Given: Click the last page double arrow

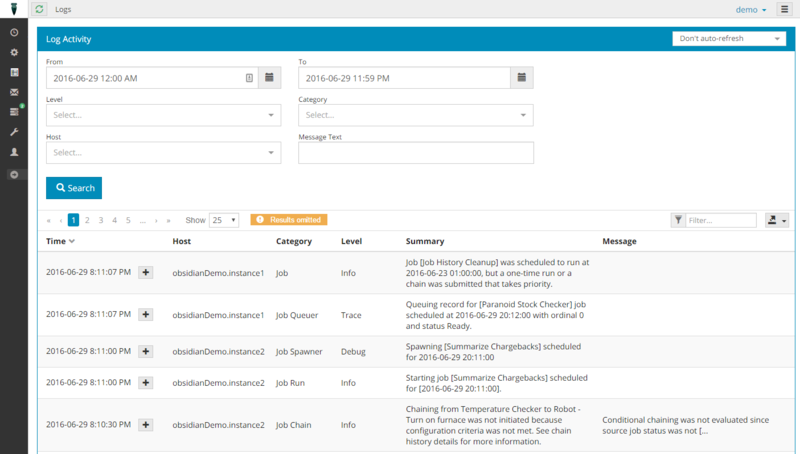Looking at the screenshot, I should coord(168,220).
